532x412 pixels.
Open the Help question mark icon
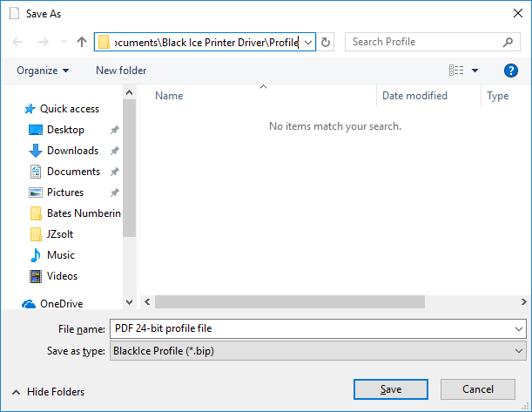pyautogui.click(x=511, y=71)
